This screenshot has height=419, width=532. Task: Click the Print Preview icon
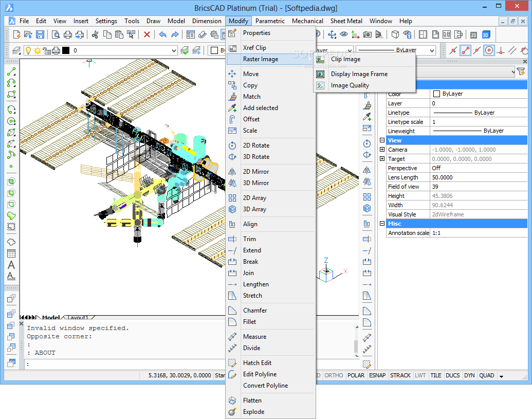pyautogui.click(x=56, y=34)
